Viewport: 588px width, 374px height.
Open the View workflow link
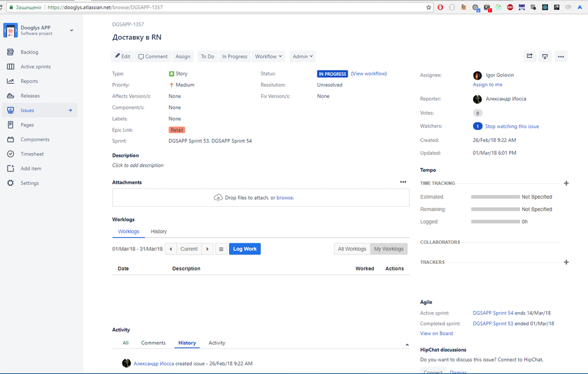coord(369,74)
